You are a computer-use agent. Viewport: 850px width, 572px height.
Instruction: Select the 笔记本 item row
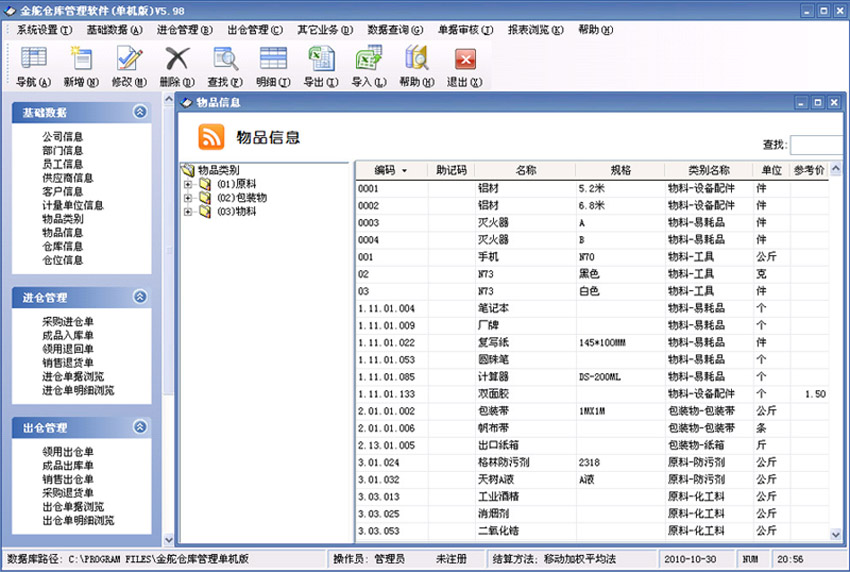click(x=592, y=309)
